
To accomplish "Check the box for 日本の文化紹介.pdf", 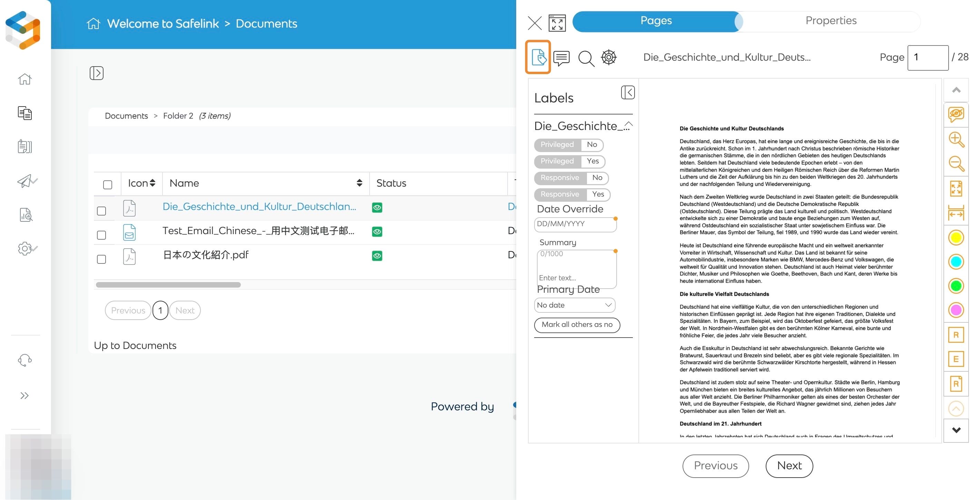I will tap(101, 259).
